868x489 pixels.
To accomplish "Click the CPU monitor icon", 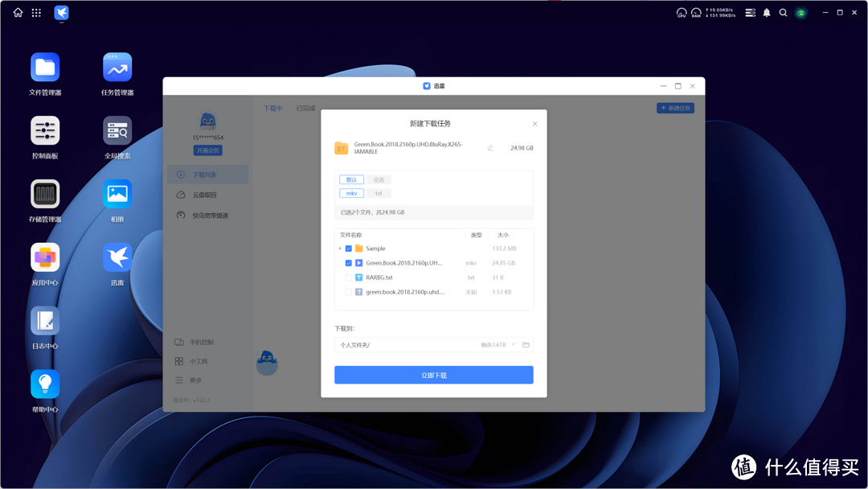I will [682, 12].
